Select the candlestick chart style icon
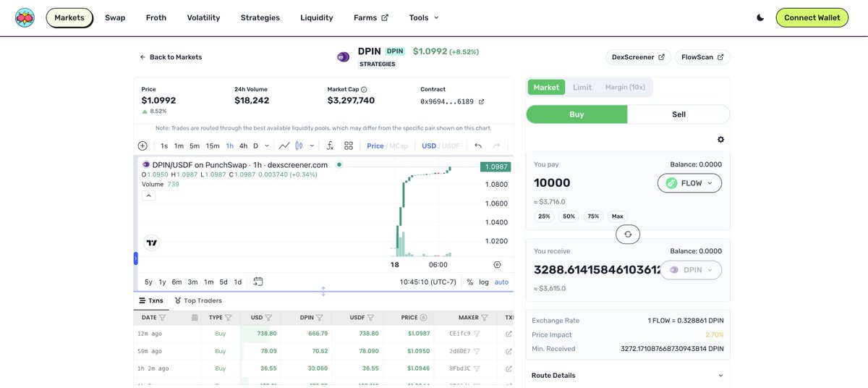The image size is (868, 388). [299, 145]
